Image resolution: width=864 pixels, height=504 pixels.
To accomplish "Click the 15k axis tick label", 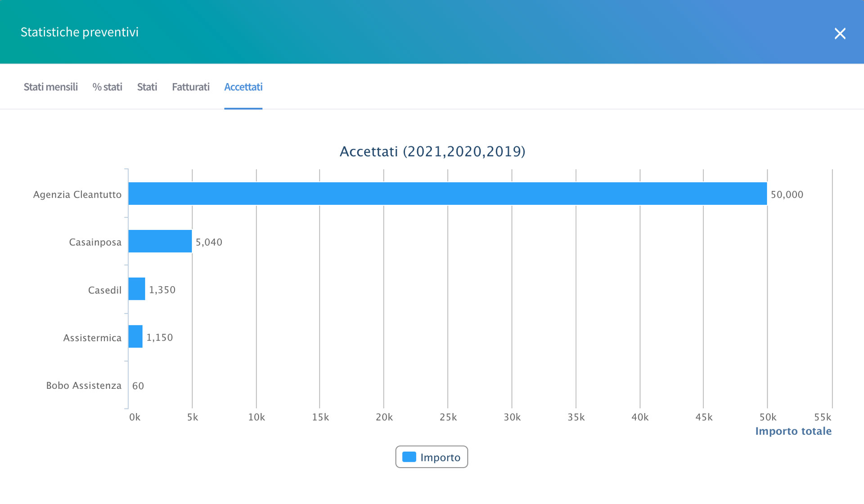I will (x=320, y=417).
